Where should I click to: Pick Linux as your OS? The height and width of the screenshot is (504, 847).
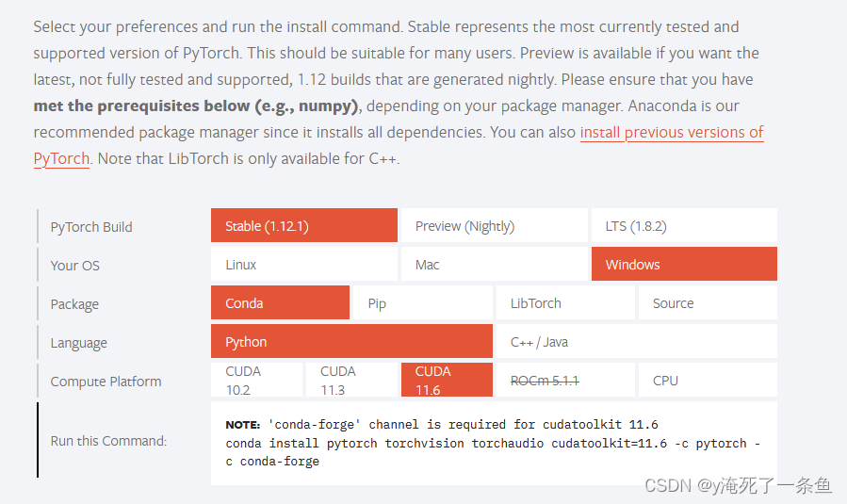304,264
